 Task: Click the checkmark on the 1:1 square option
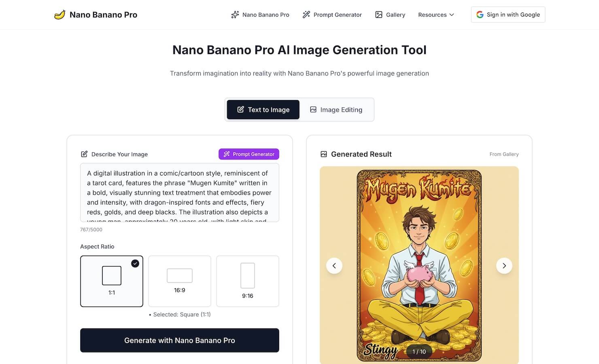pyautogui.click(x=135, y=263)
